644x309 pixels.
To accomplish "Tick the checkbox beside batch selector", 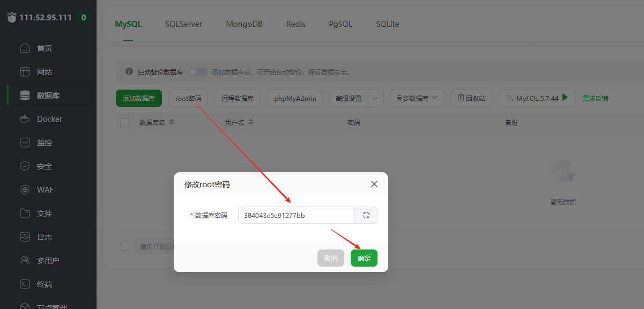I will pyautogui.click(x=124, y=246).
